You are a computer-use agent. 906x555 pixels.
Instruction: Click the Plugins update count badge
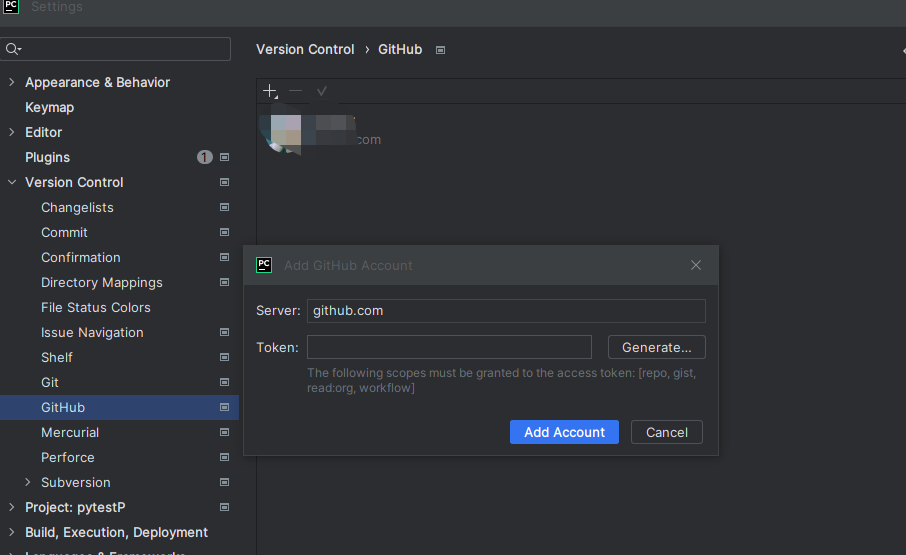click(x=205, y=157)
